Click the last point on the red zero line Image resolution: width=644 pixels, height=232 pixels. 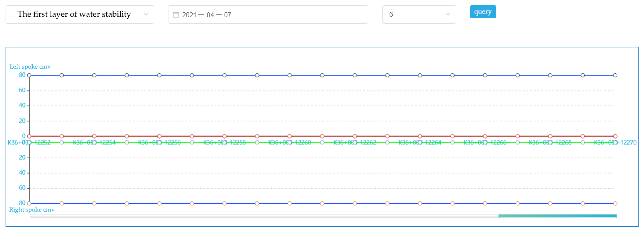(x=615, y=136)
